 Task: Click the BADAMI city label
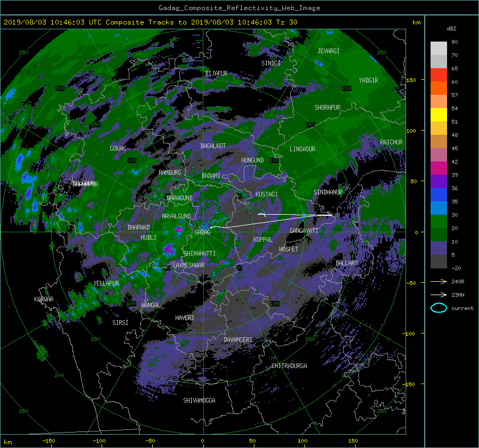tap(211, 176)
